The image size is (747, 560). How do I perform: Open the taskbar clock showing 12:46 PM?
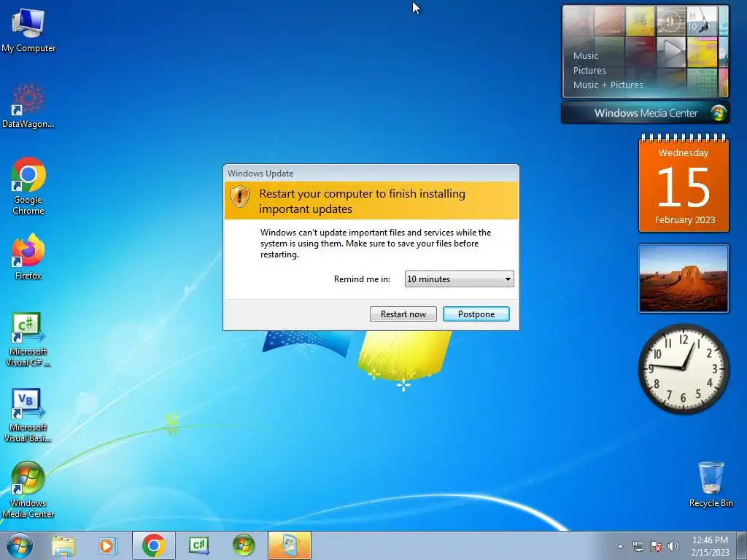tap(710, 545)
